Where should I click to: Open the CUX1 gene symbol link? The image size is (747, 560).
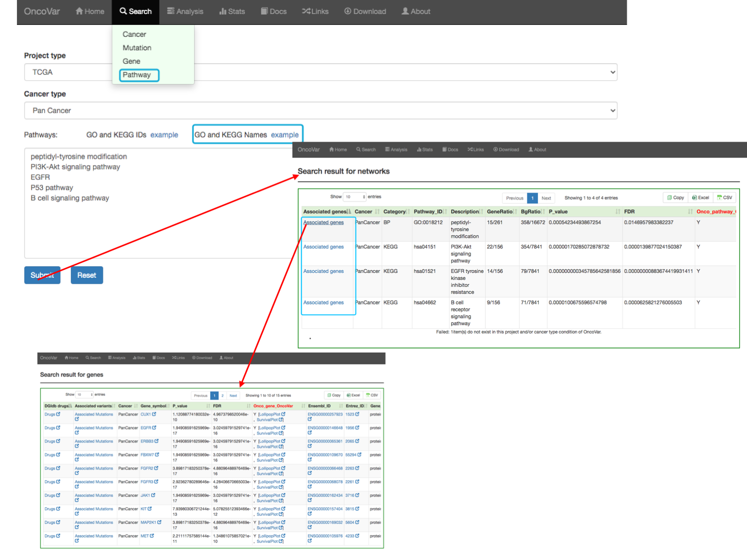pyautogui.click(x=148, y=414)
